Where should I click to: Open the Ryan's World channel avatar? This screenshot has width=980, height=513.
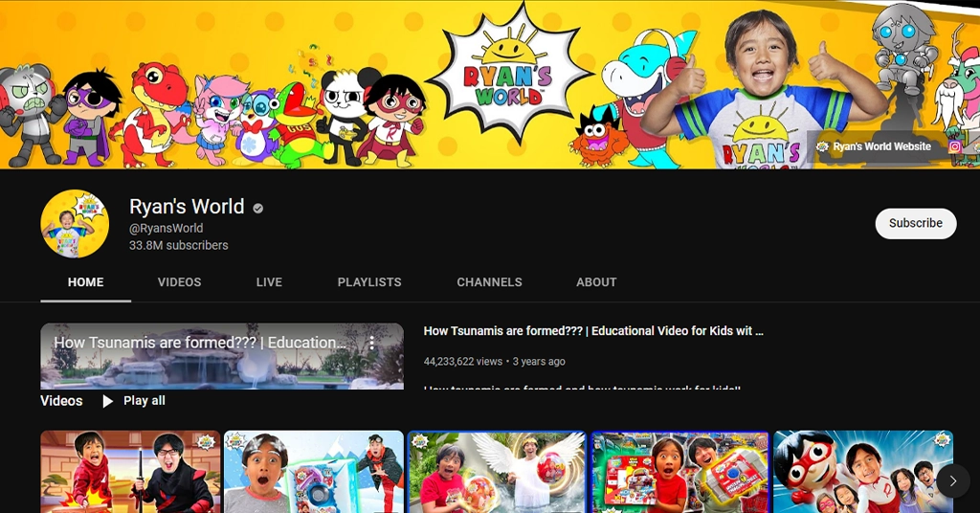click(x=75, y=223)
